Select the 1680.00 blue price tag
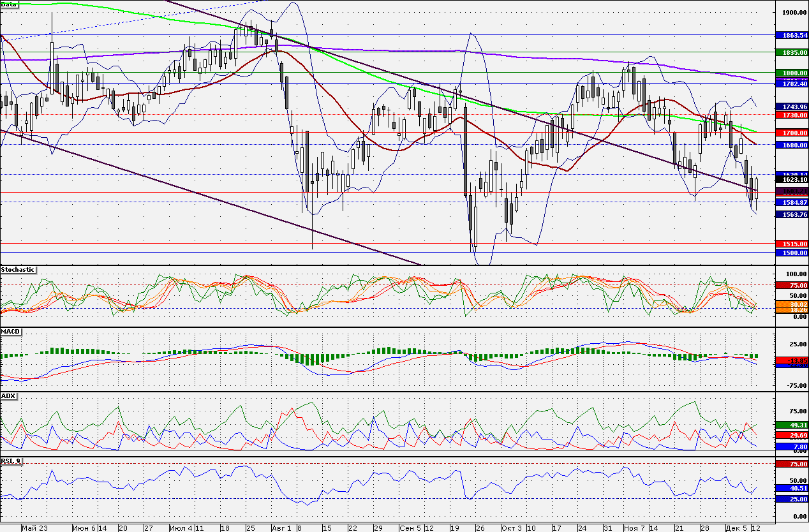This screenshot has width=809, height=532. (791, 145)
